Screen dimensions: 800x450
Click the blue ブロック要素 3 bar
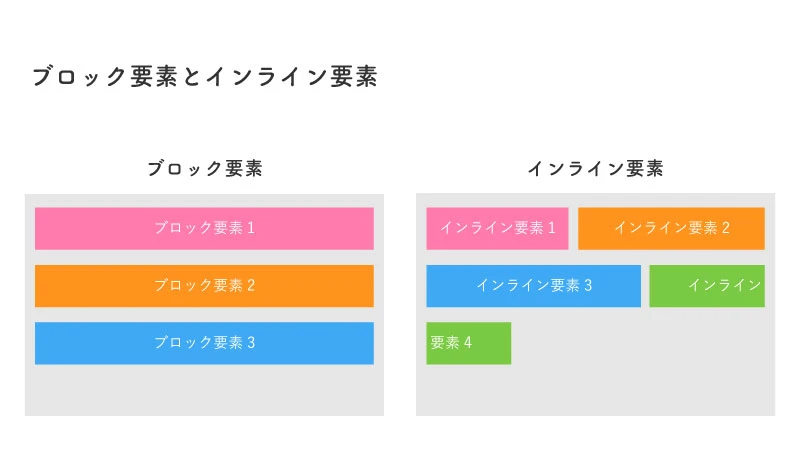pyautogui.click(x=204, y=343)
